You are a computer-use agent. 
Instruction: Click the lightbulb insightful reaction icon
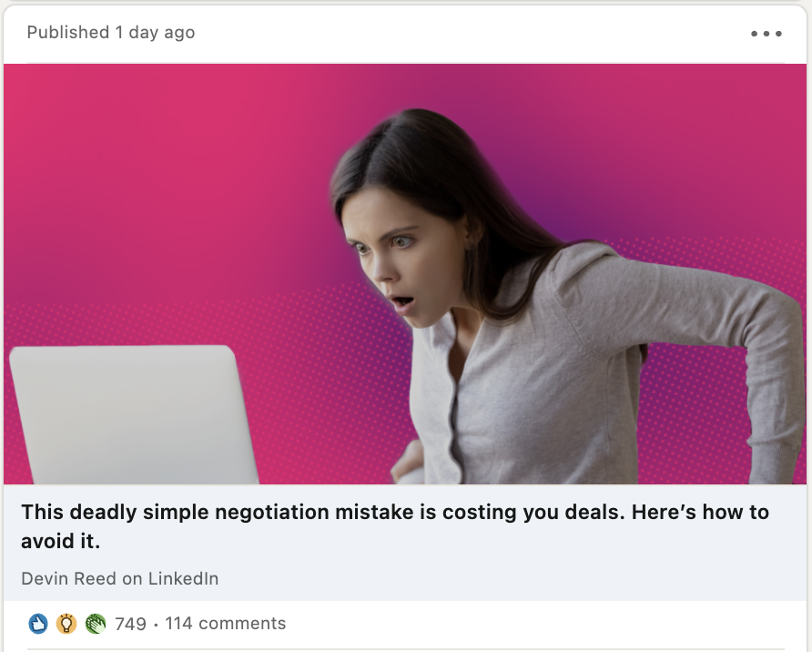pyautogui.click(x=66, y=624)
